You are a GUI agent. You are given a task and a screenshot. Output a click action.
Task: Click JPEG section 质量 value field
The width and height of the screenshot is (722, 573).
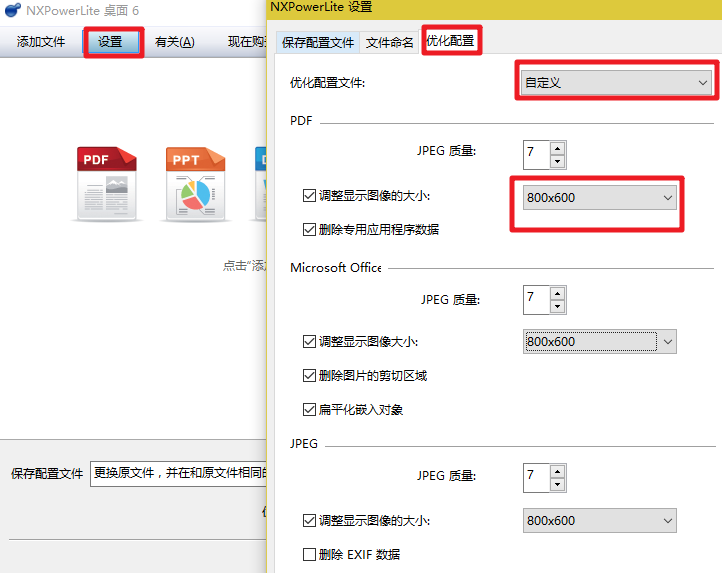click(536, 478)
